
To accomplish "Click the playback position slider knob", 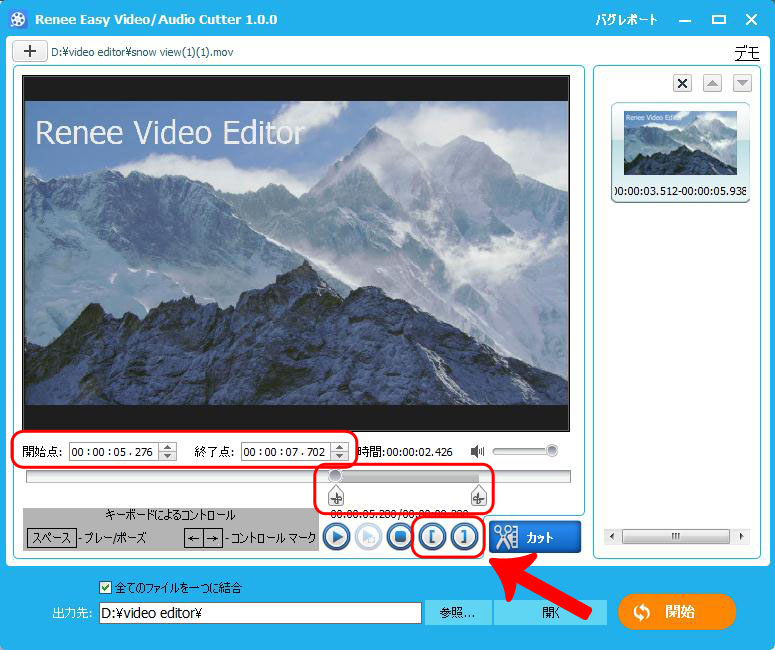I will (x=335, y=476).
